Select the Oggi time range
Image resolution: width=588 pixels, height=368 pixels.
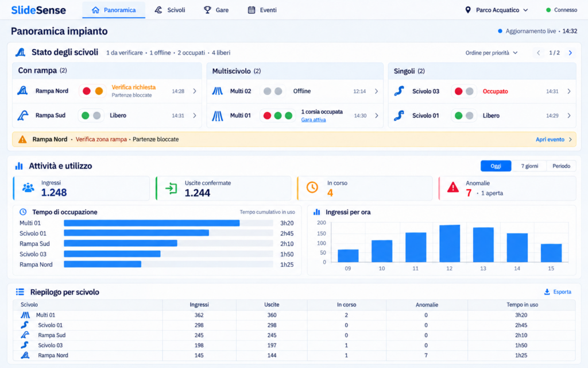[x=496, y=166]
